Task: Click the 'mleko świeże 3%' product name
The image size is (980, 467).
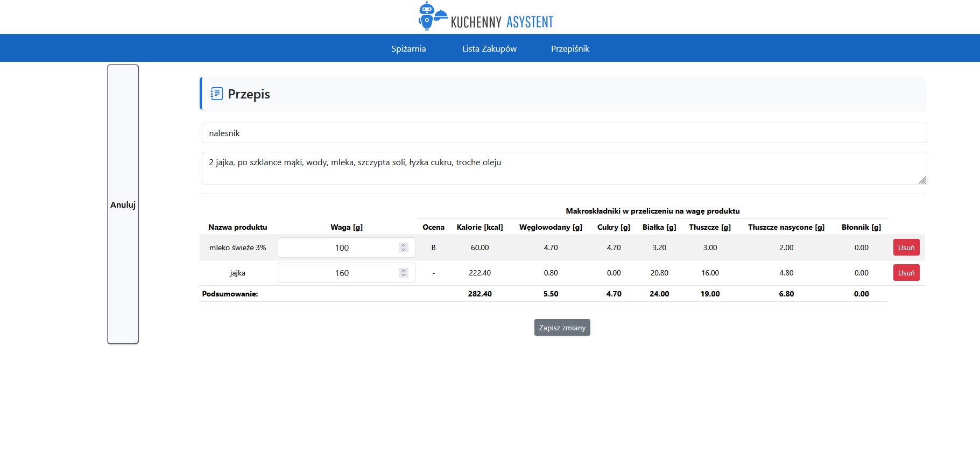Action: tap(237, 247)
